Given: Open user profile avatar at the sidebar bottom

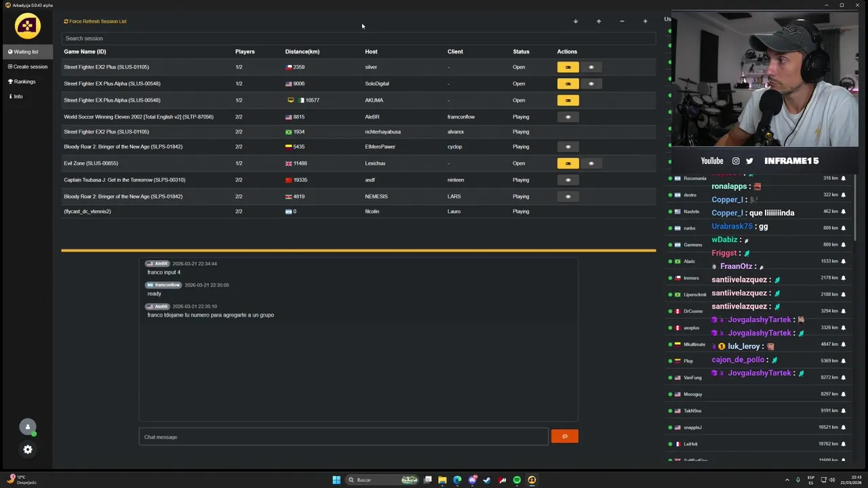Looking at the screenshot, I should pyautogui.click(x=28, y=427).
